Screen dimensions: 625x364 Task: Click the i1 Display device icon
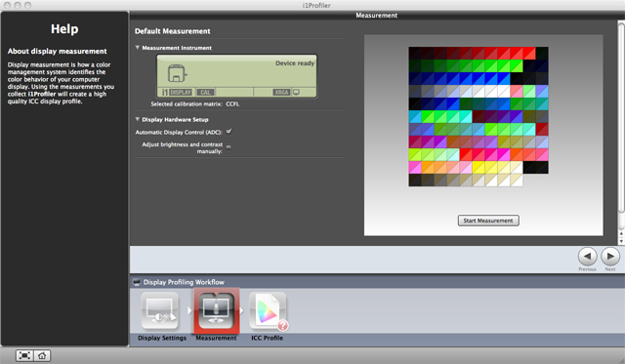(177, 73)
